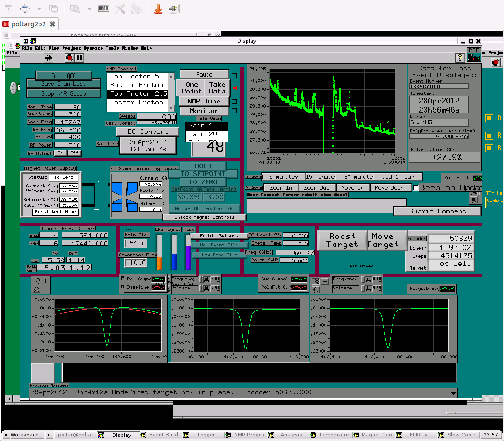Viewport: 504px width, 441px height.
Task: Open PolySub graph Frequency axis format menu
Action: tap(377, 279)
